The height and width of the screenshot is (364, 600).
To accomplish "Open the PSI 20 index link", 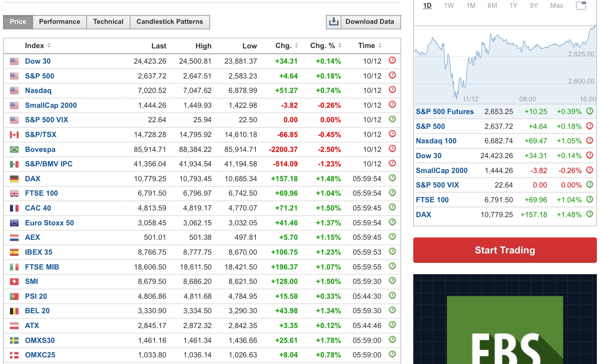I will click(36, 296).
